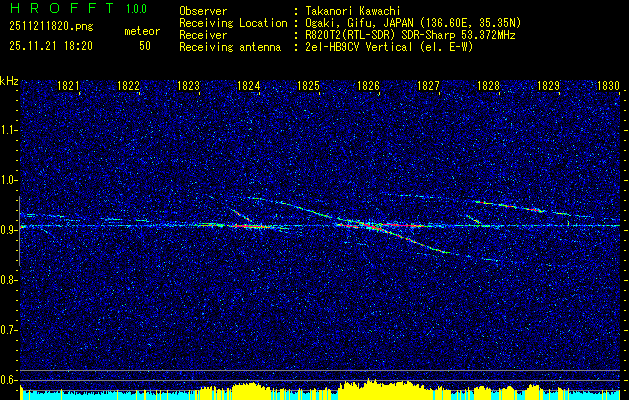The height and width of the screenshot is (400, 629).
Task: Click the 0.6 kHz axis label
Action: click(x=9, y=380)
